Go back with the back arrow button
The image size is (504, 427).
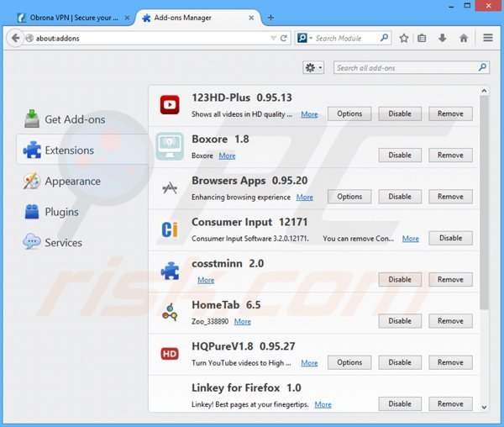pyautogui.click(x=15, y=39)
